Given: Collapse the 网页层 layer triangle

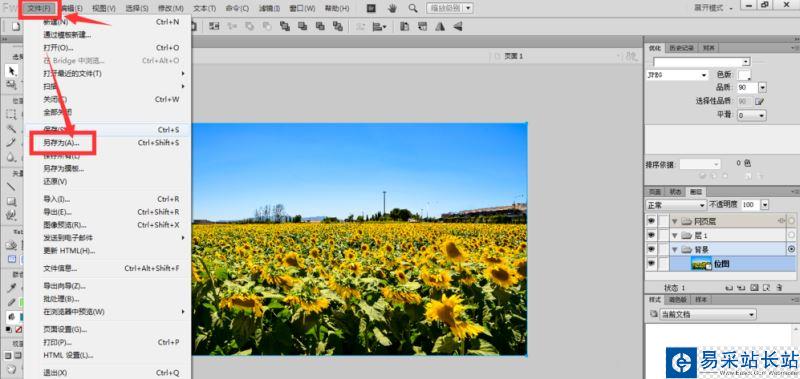Looking at the screenshot, I should click(674, 221).
